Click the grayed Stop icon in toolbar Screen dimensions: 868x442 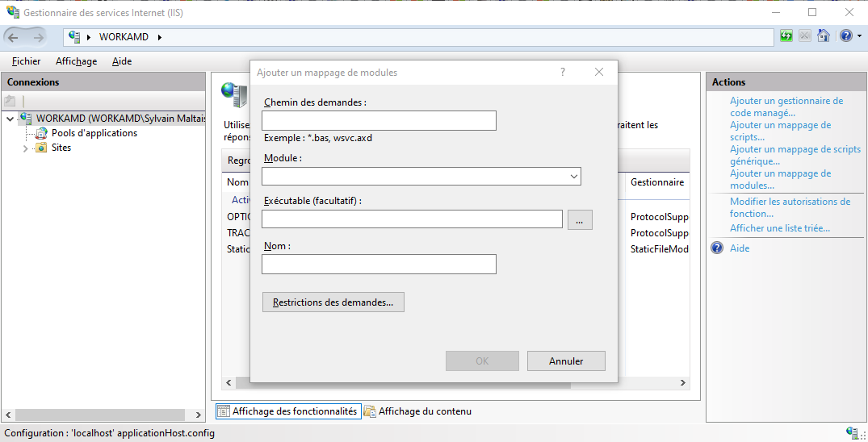(x=805, y=36)
